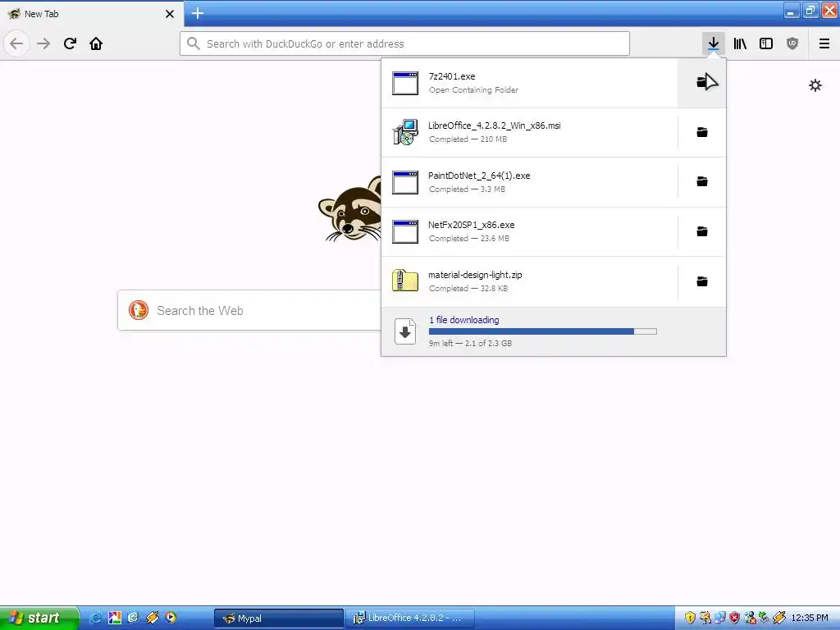The image size is (840, 630).
Task: Click the '1 file downloading' summary link
Action: click(464, 320)
